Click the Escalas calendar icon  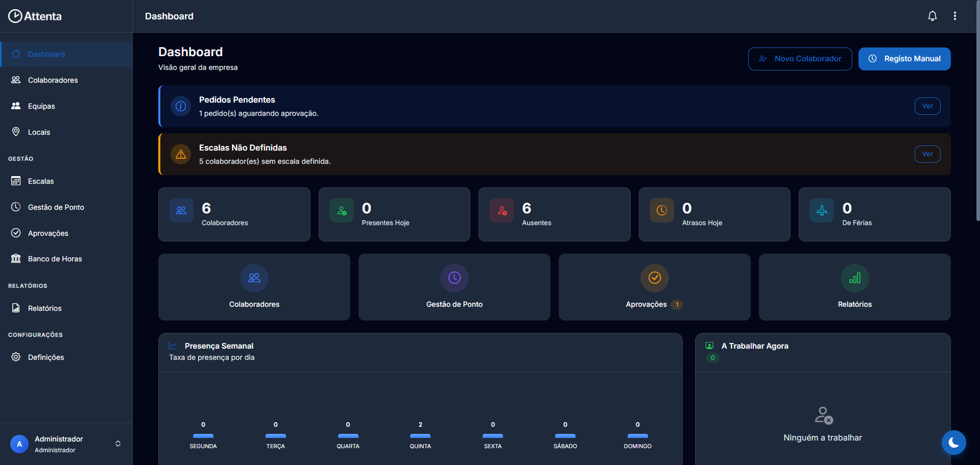pos(16,181)
